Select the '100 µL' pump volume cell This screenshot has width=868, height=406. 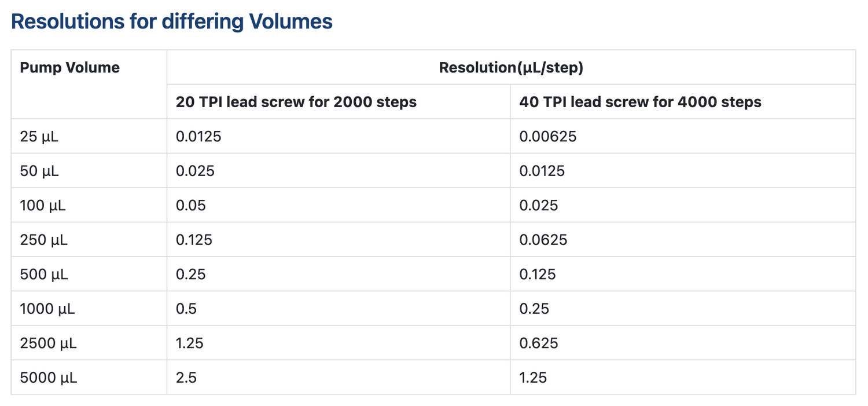coord(43,206)
